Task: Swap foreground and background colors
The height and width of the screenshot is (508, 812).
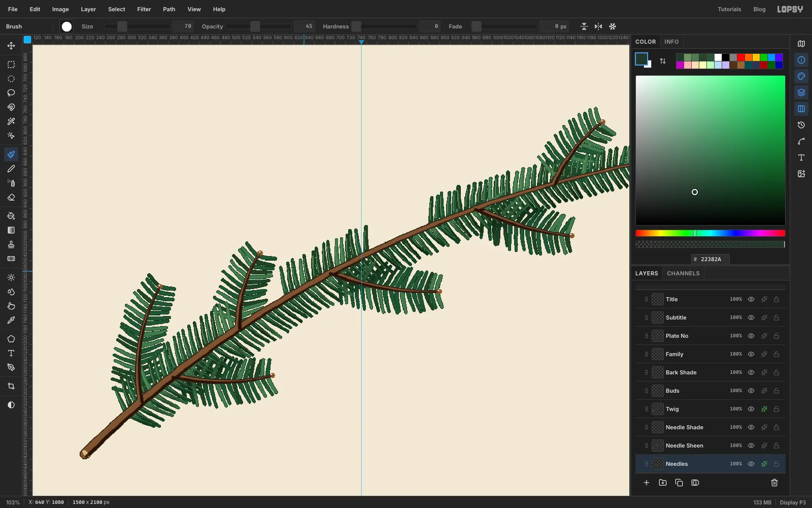Action: tap(663, 61)
